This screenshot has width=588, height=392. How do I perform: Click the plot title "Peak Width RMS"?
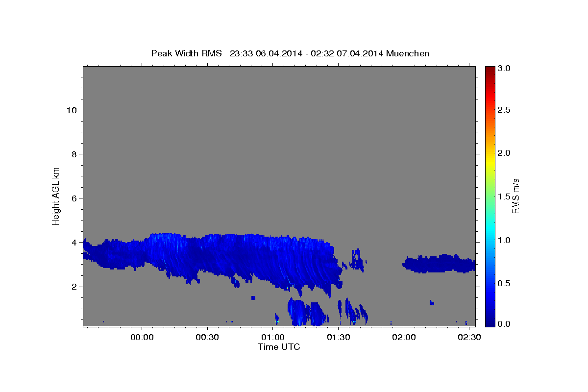pyautogui.click(x=186, y=53)
